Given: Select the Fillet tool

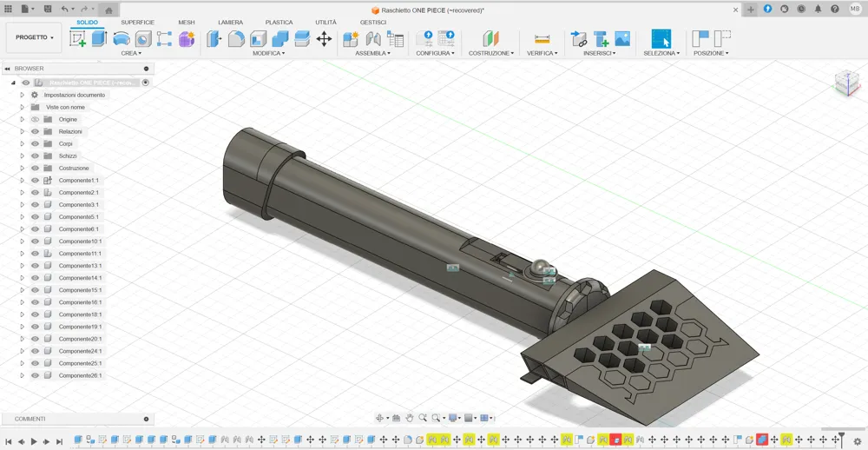Looking at the screenshot, I should (x=236, y=39).
